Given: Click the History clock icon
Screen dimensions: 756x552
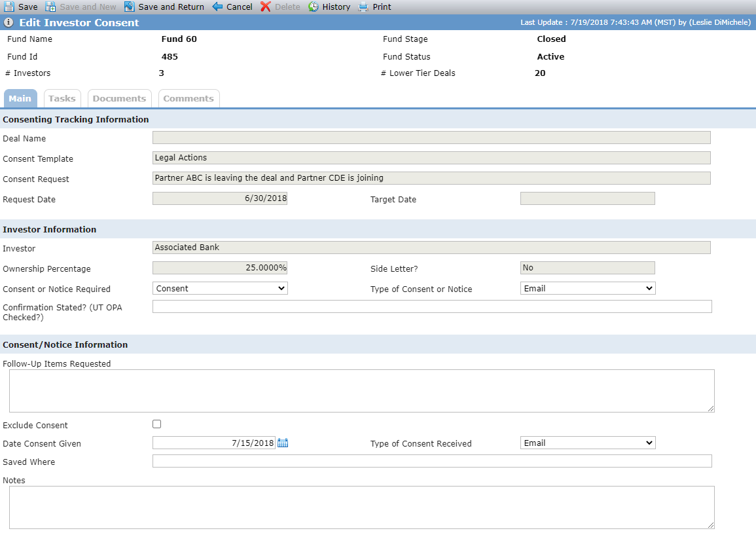Looking at the screenshot, I should [x=314, y=7].
